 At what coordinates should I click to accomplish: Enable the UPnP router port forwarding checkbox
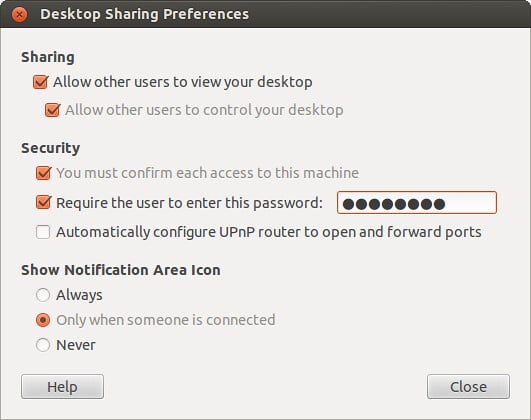point(43,232)
